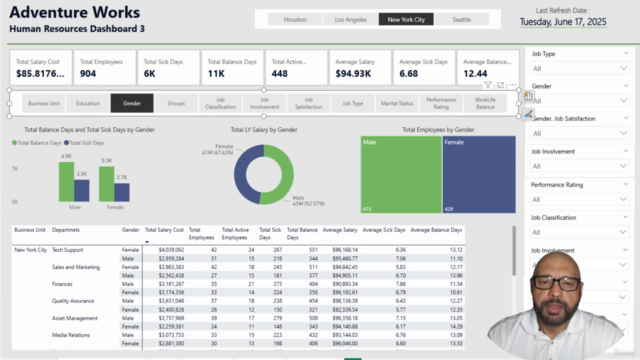Click the $4,039,062 salary cost cell
Screen dimensions: 640x360
[x=171, y=250]
